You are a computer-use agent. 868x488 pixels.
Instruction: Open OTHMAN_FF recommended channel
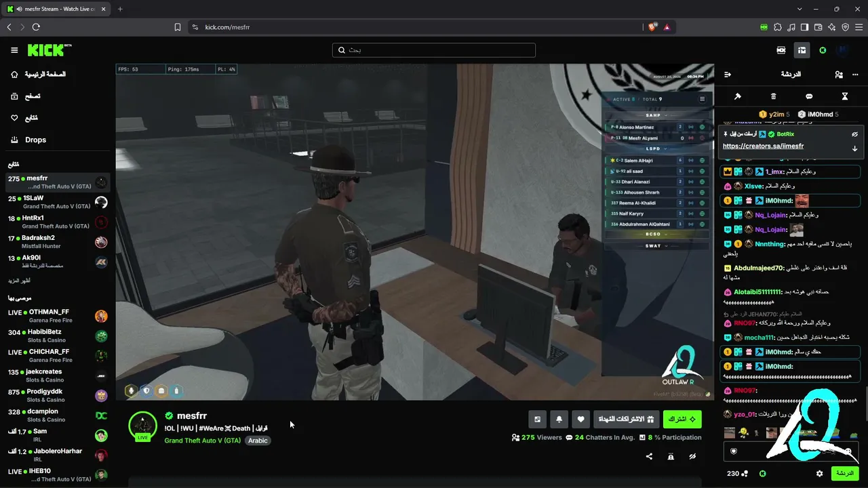57,316
